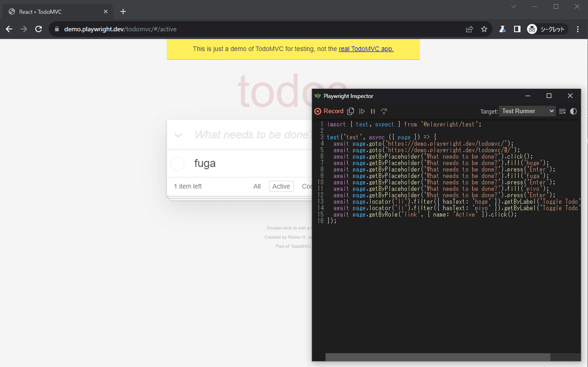Click the address bar URL field
Viewport: 588px width, 367px height.
147,29
